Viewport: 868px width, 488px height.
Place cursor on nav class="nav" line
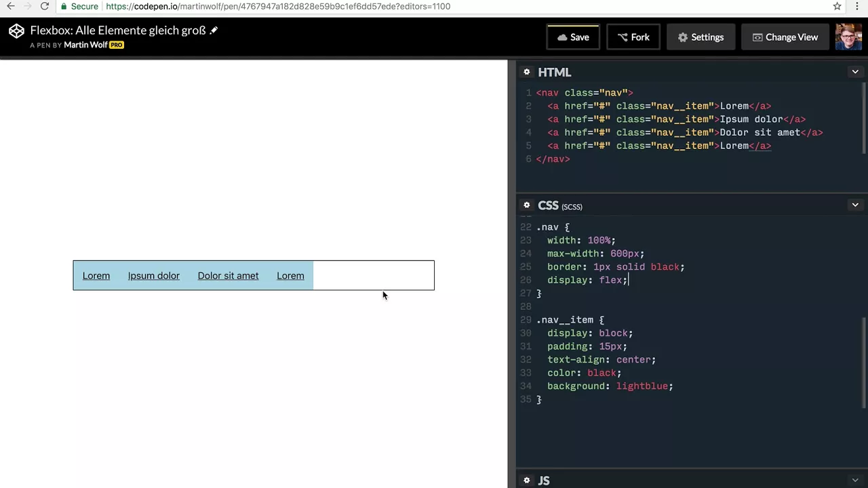click(x=585, y=93)
